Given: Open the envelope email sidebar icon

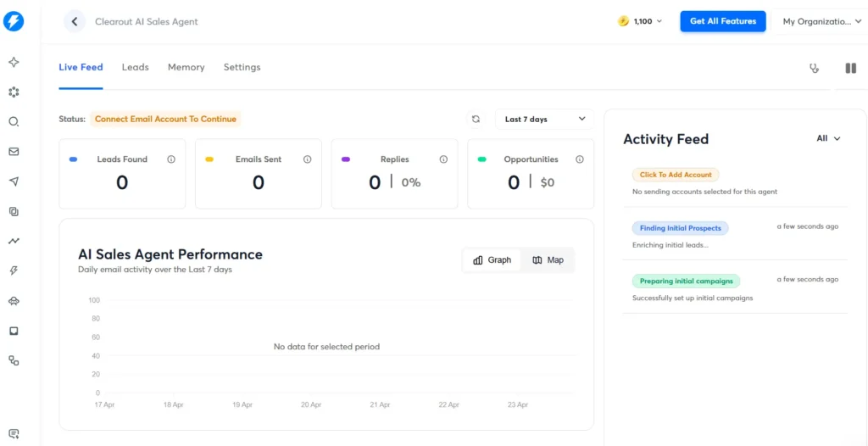Looking at the screenshot, I should [14, 152].
